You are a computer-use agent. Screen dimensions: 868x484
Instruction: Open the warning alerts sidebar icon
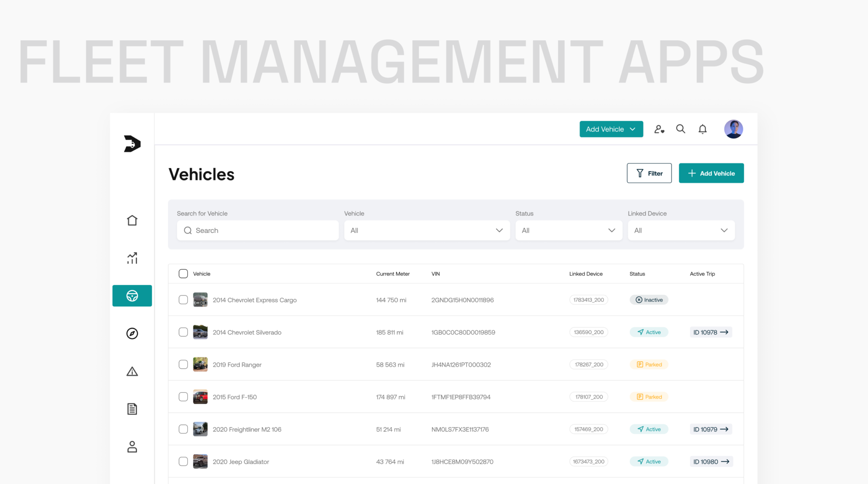[132, 371]
